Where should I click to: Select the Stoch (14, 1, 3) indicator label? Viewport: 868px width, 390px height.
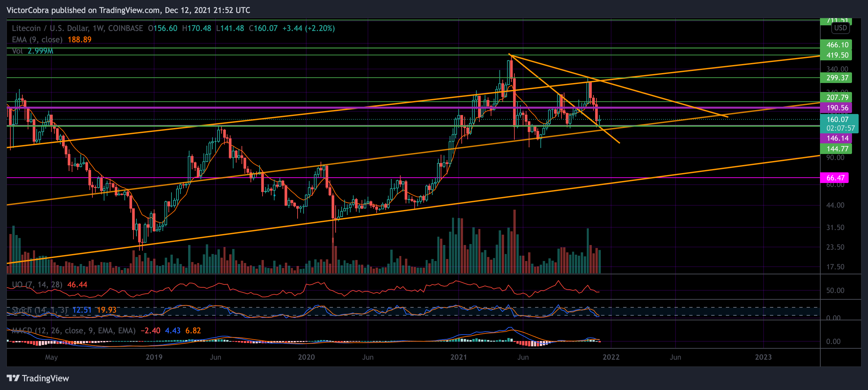pos(40,310)
